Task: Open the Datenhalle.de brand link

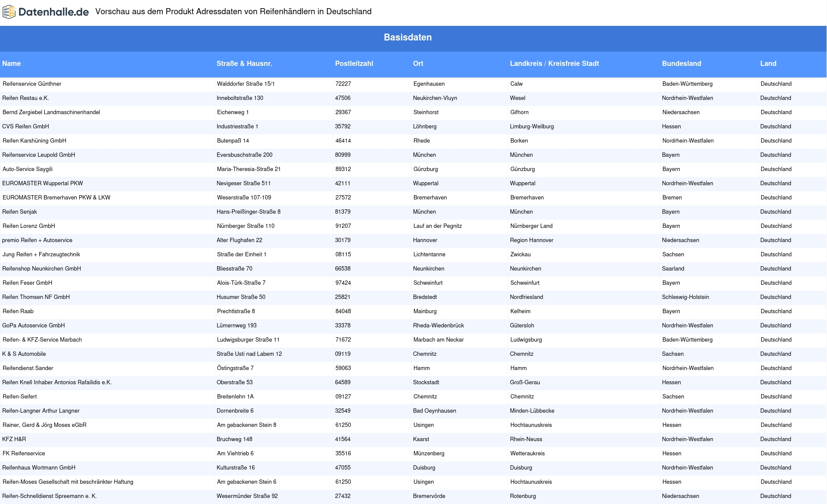Action: [46, 12]
